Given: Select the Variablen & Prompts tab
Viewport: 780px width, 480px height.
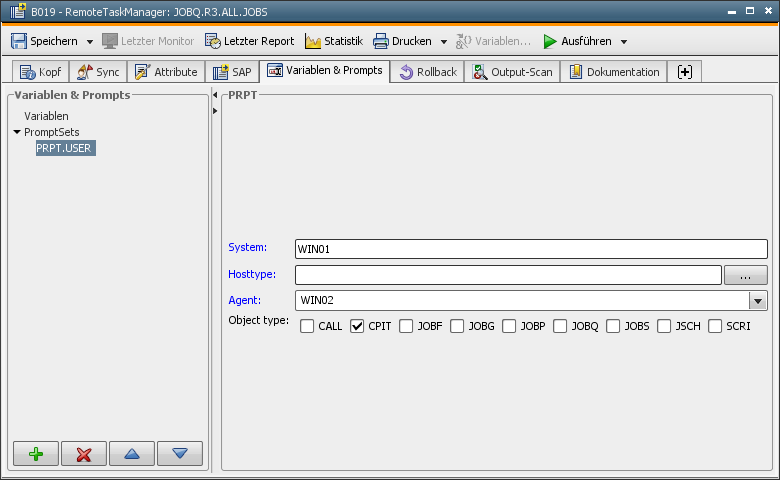Looking at the screenshot, I should pyautogui.click(x=325, y=71).
